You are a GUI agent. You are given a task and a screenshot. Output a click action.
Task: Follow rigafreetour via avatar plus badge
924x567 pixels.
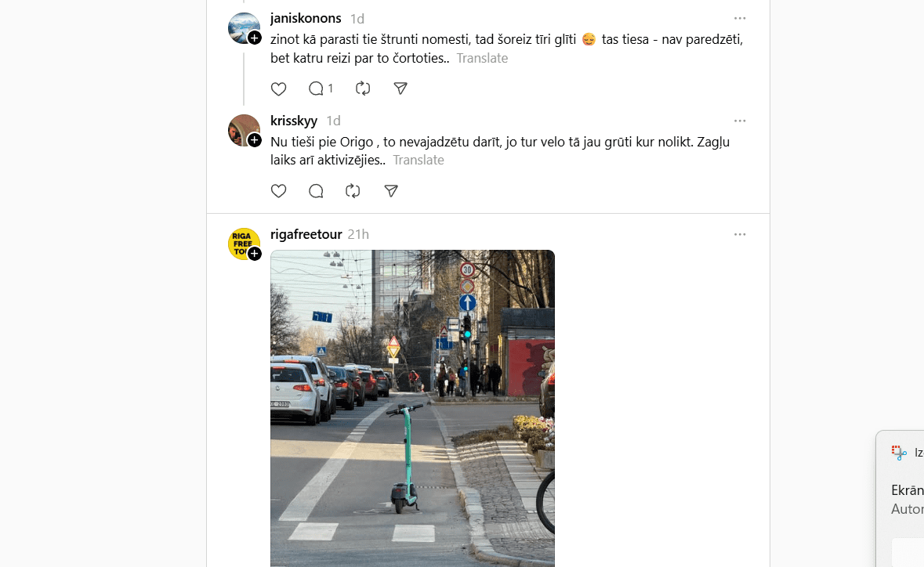[x=255, y=254]
